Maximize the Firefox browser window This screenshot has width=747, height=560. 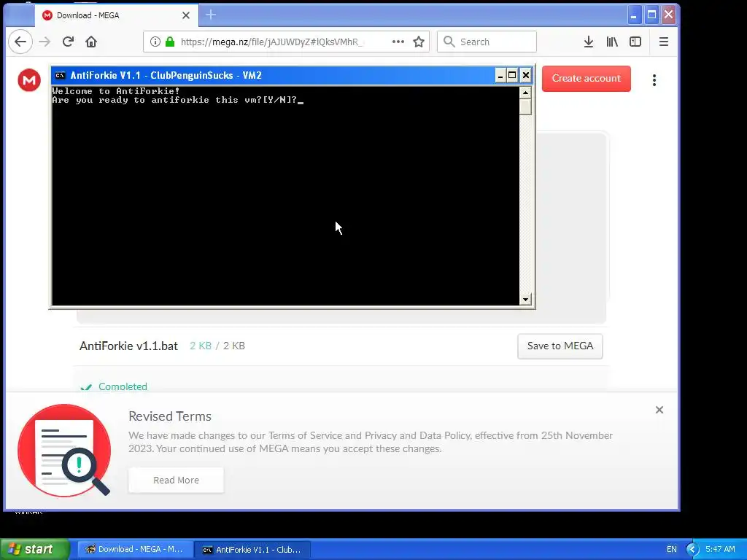tap(651, 15)
